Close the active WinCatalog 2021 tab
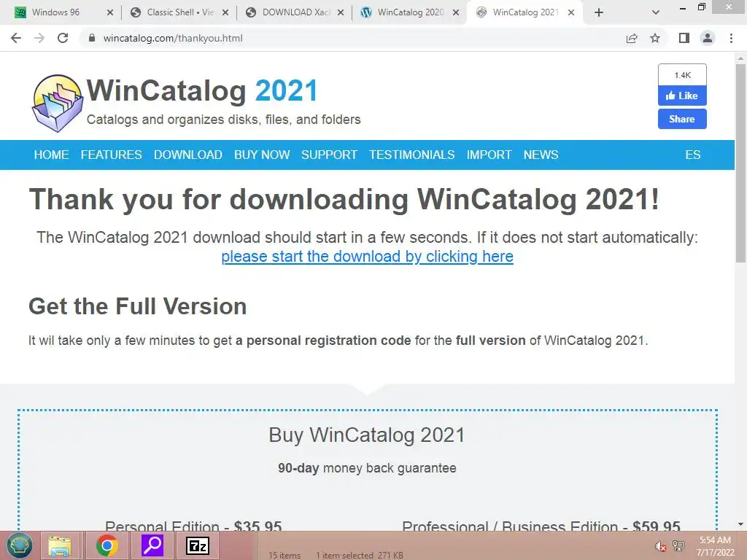The image size is (747, 560). tap(571, 12)
